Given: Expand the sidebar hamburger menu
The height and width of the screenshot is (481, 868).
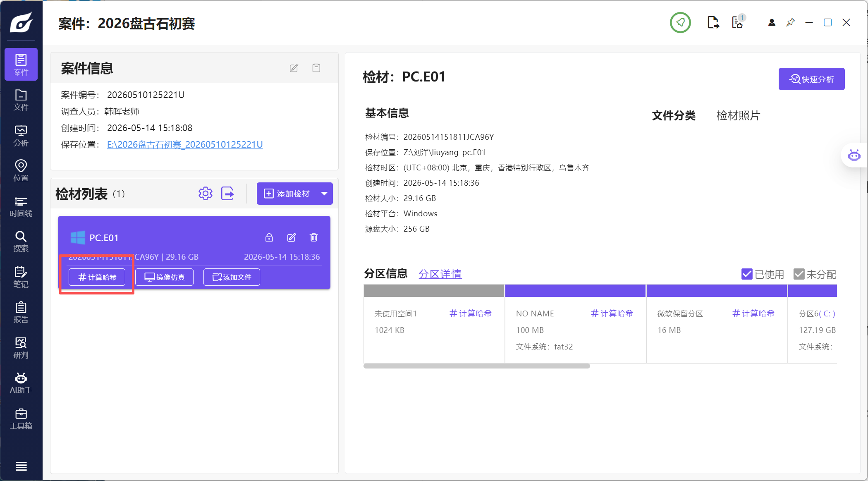Looking at the screenshot, I should click(x=21, y=466).
